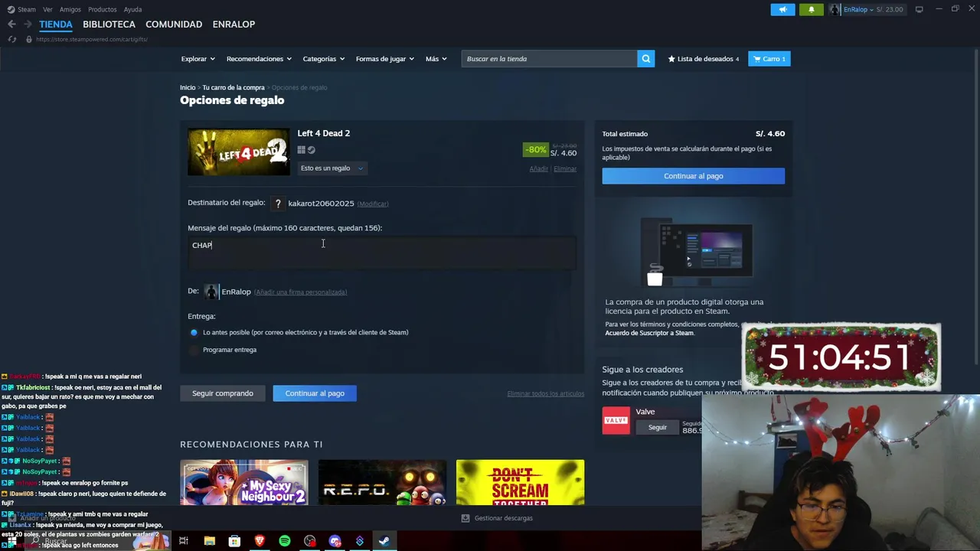Click the Gestionar descargas download icon
980x551 pixels.
click(x=465, y=518)
